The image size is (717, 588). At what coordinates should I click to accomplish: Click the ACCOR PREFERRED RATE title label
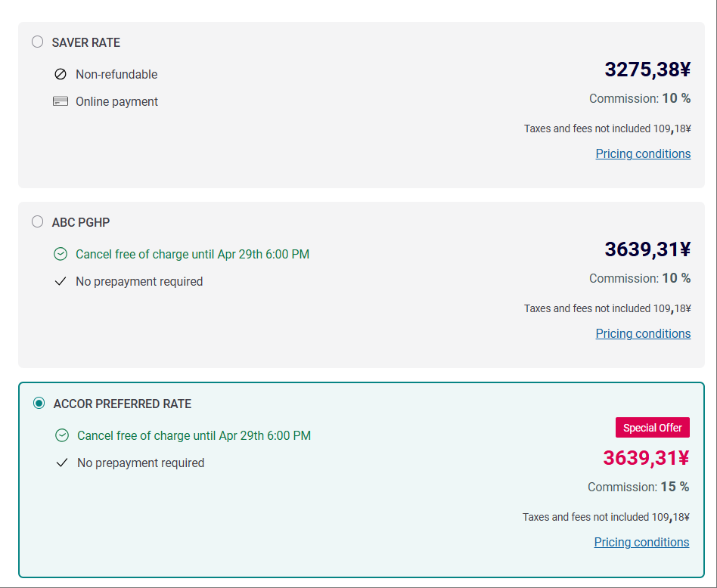[x=123, y=404]
